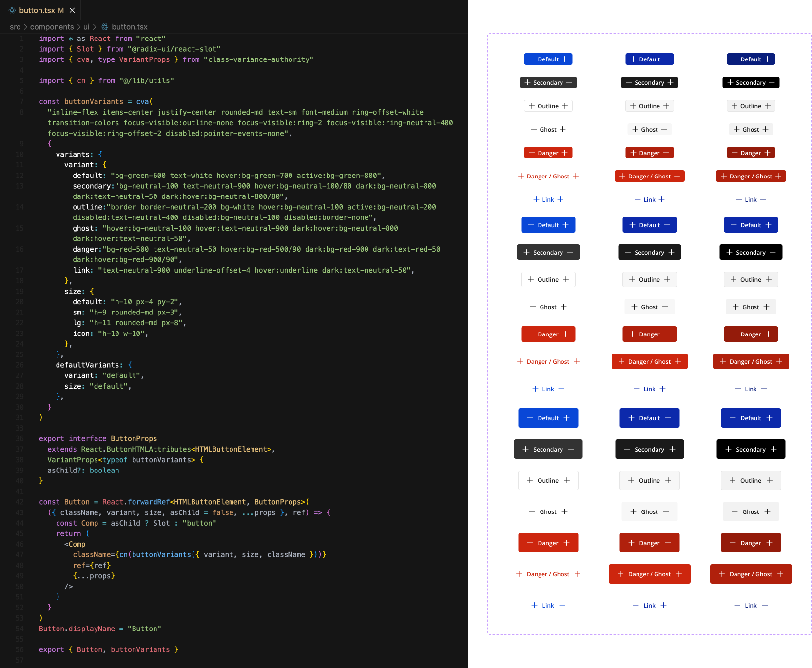This screenshot has width=812, height=668.
Task: Click the small Outline button in the right column
Action: coord(751,106)
